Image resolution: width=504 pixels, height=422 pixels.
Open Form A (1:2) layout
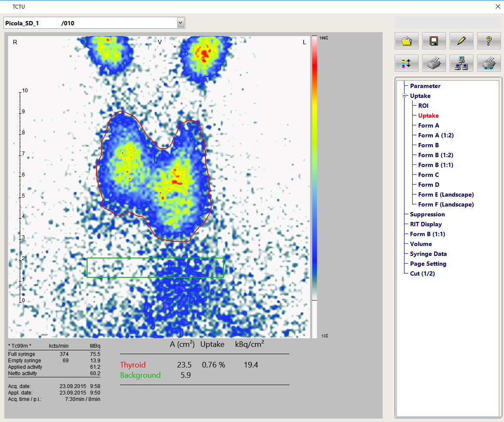coord(436,135)
